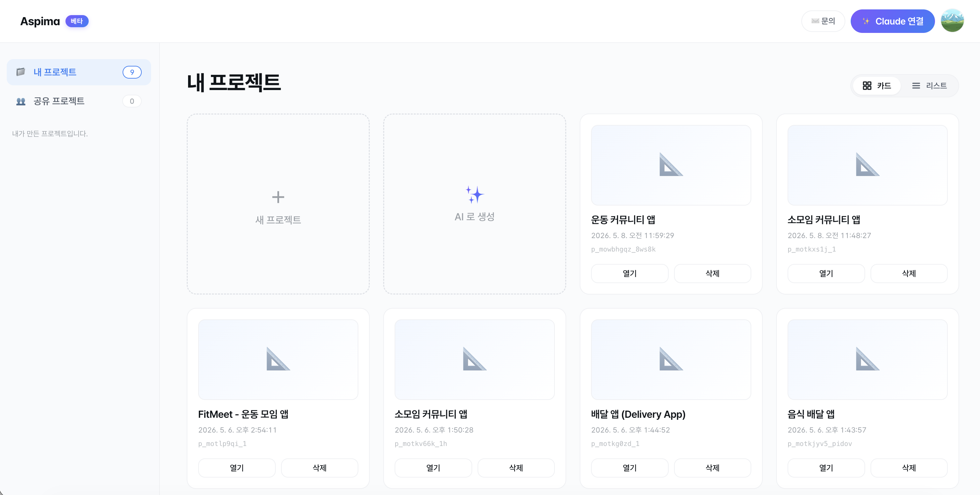
Task: Select 공유 프로젝트 in the sidebar
Action: [x=79, y=101]
